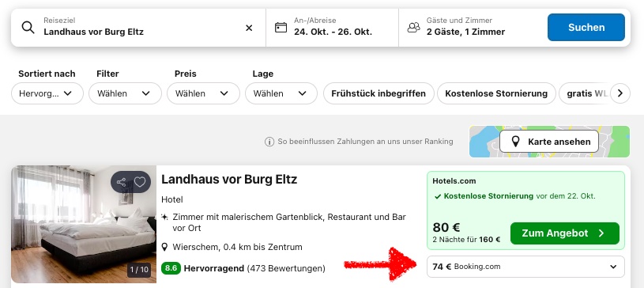Save the hotel with the heart icon
The width and height of the screenshot is (644, 288).
[140, 182]
